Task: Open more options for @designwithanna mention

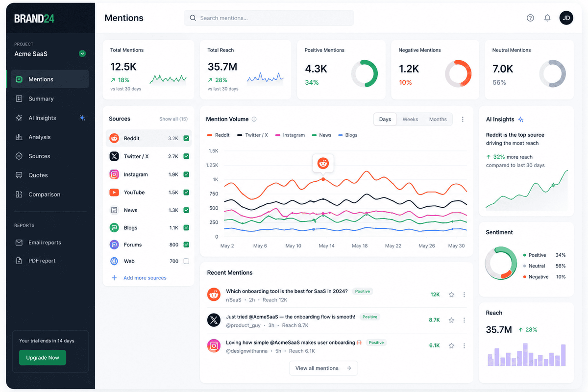Action: [x=464, y=345]
